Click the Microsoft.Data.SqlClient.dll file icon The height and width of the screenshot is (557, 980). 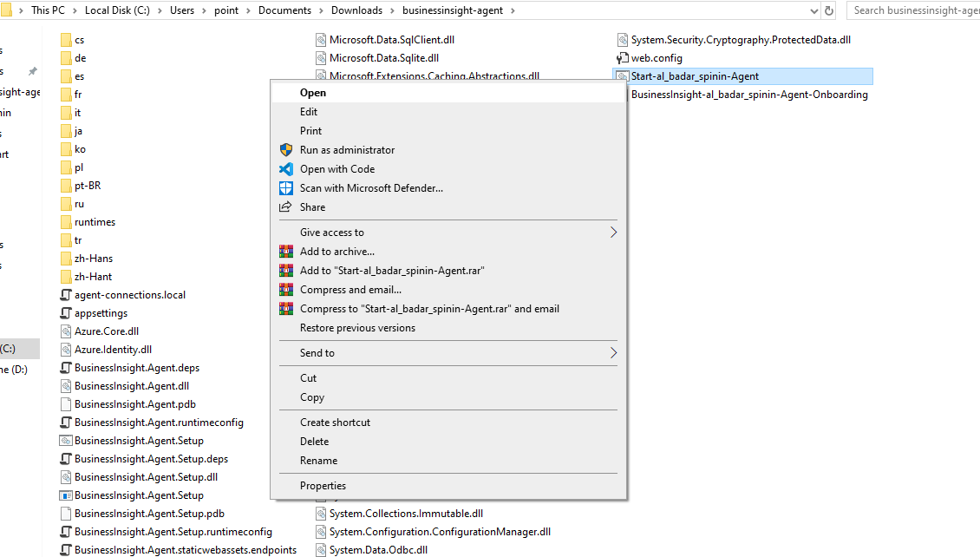[x=321, y=40]
